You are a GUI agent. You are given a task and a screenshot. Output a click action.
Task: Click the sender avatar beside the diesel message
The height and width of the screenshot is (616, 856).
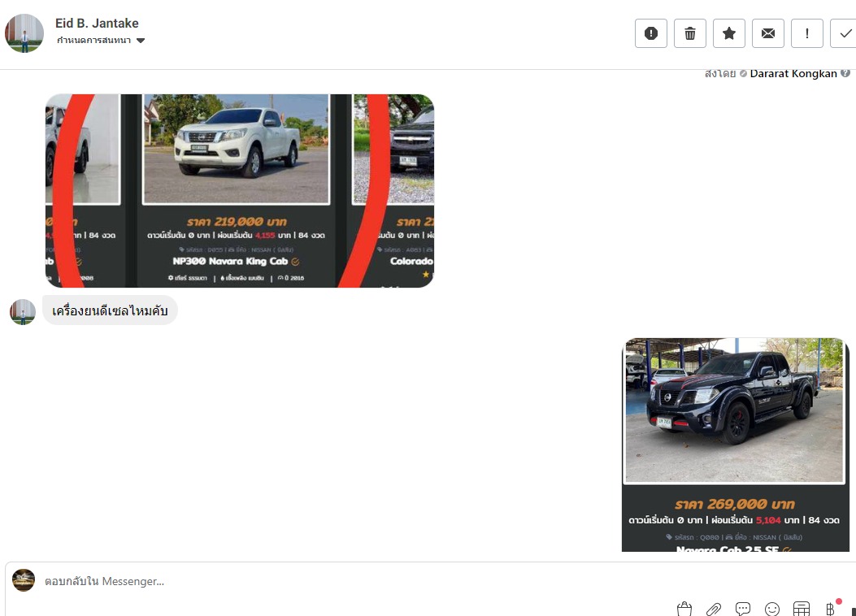point(23,311)
